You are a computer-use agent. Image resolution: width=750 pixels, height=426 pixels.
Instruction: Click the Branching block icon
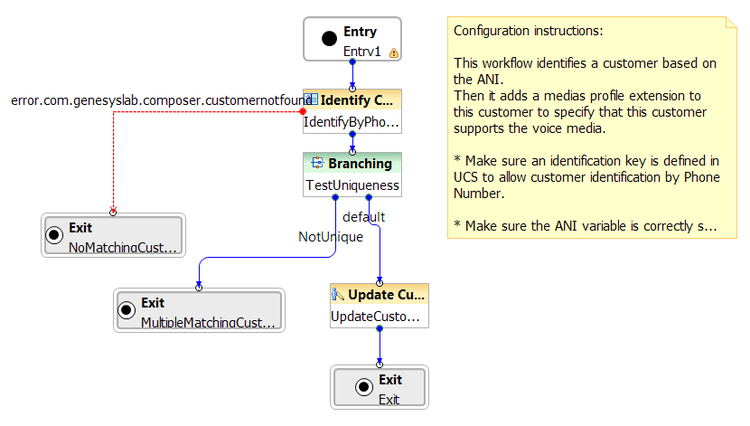(317, 163)
